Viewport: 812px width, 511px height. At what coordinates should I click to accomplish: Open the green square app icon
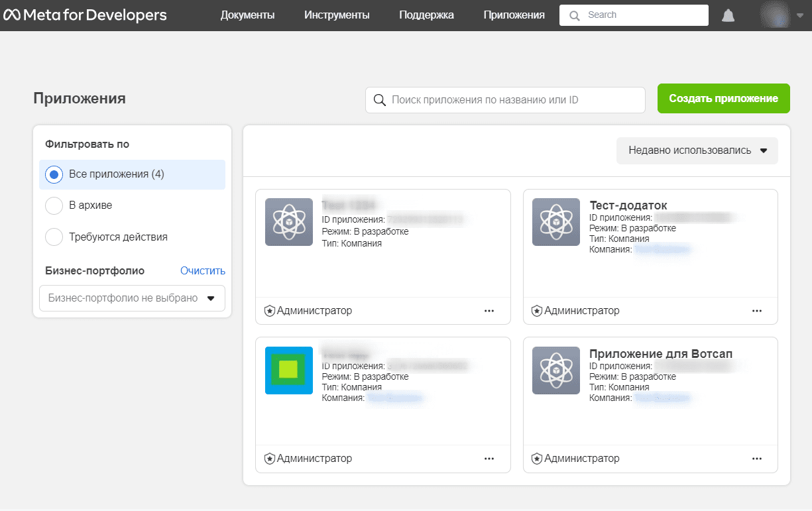(x=289, y=370)
